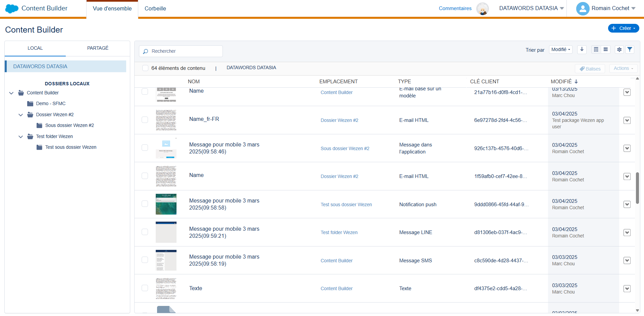Open Dossier Wezen #2 link for Name_fr-FR
The height and width of the screenshot is (316, 644).
(x=339, y=120)
